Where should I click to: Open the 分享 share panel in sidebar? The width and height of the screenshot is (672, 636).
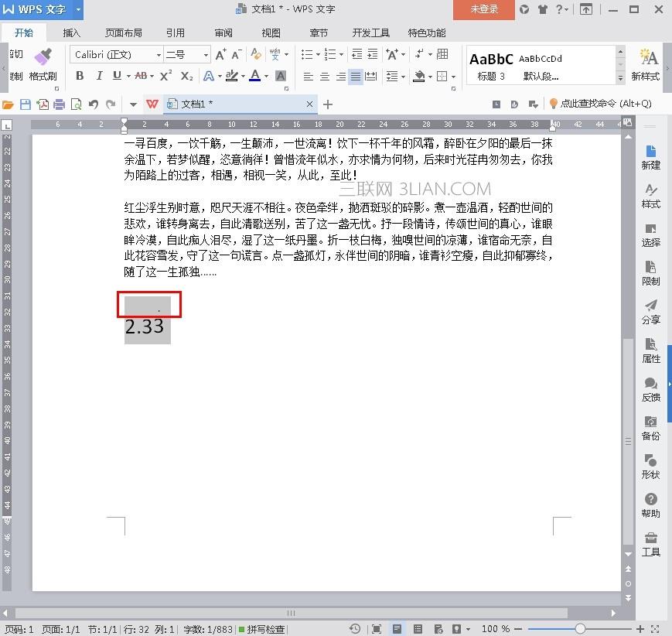pos(650,311)
